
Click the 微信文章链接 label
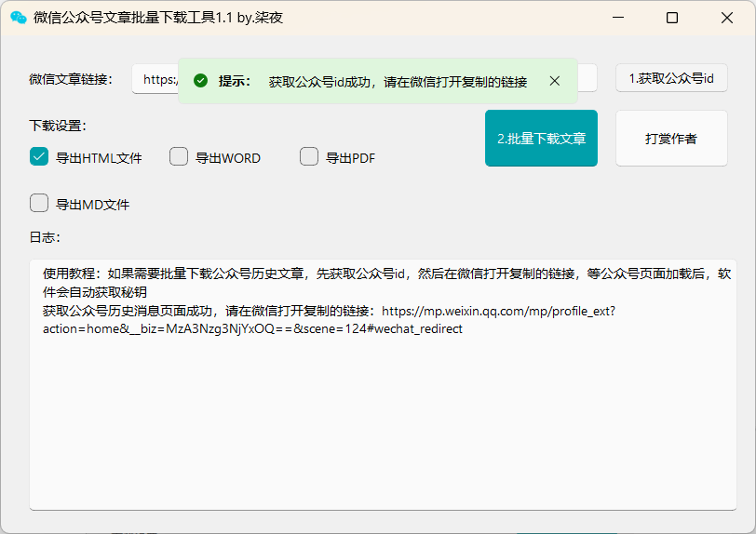point(71,79)
